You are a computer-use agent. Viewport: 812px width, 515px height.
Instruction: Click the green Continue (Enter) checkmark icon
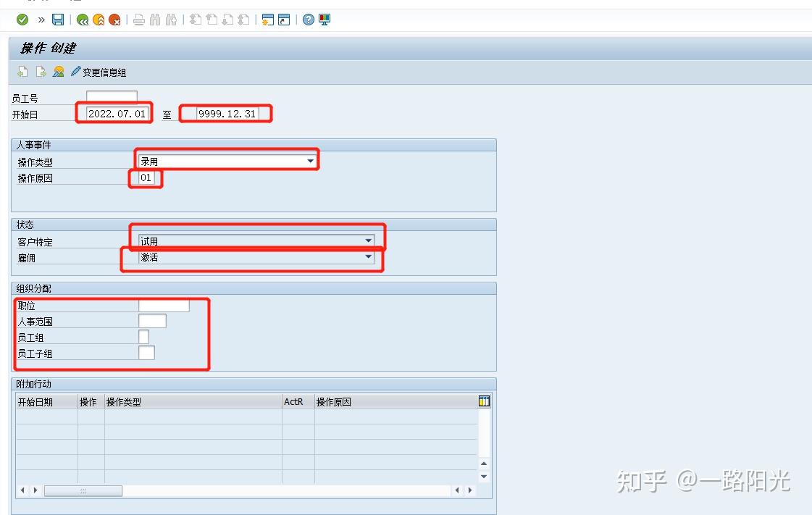point(21,20)
